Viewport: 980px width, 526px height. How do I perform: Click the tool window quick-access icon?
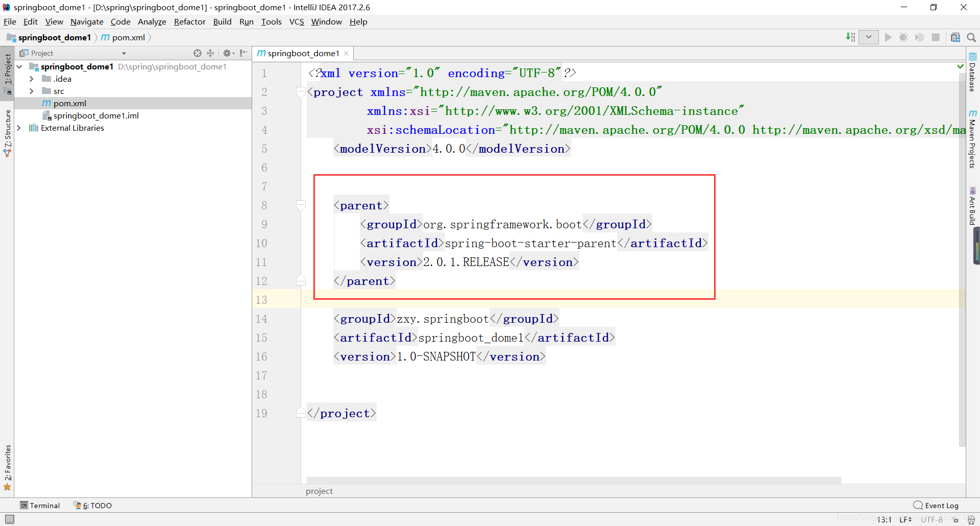(x=10, y=519)
